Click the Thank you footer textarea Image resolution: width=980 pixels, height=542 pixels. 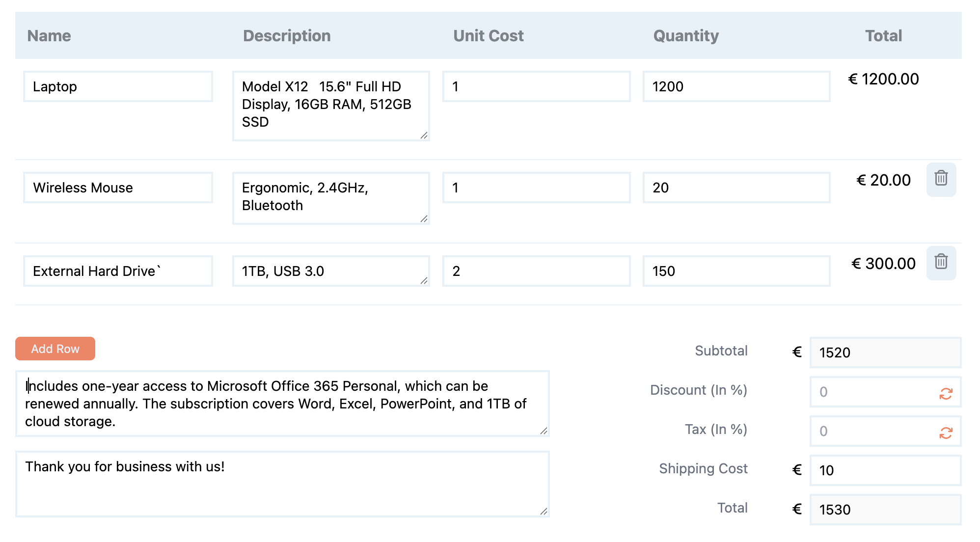pyautogui.click(x=282, y=484)
